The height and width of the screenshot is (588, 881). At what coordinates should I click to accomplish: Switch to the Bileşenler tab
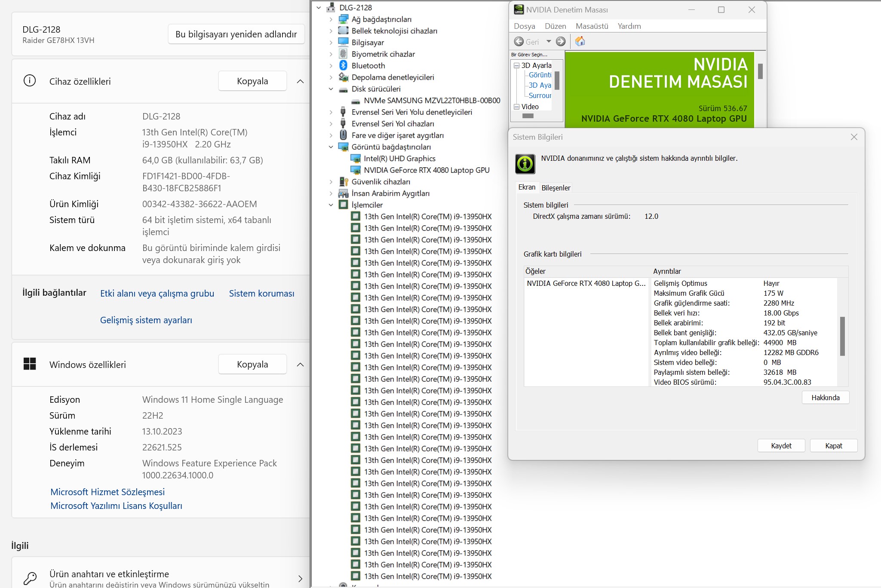point(556,188)
